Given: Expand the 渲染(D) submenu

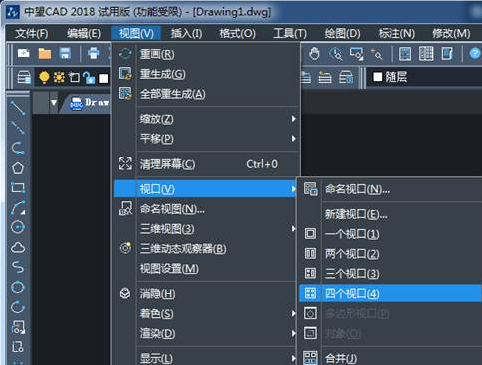Looking at the screenshot, I should pos(206,333).
